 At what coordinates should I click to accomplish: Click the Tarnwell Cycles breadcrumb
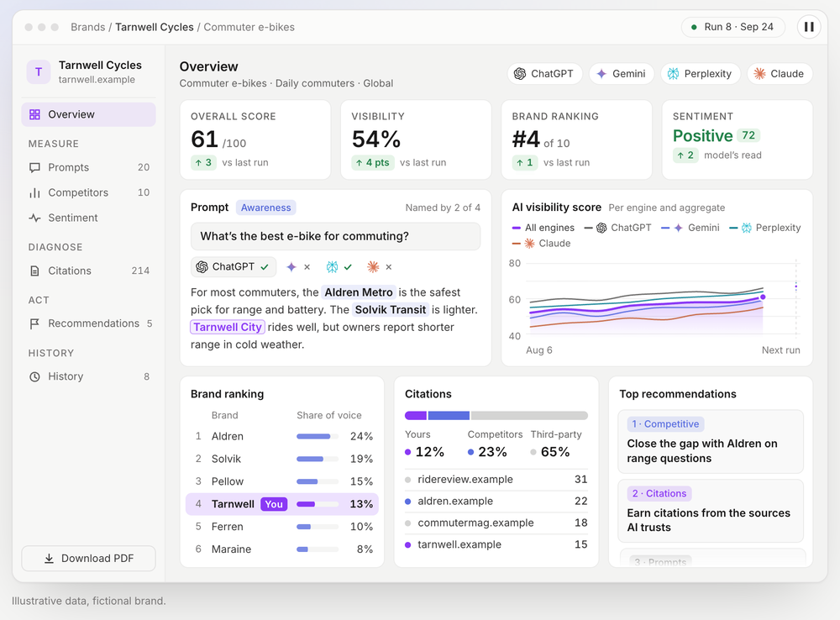click(x=155, y=28)
